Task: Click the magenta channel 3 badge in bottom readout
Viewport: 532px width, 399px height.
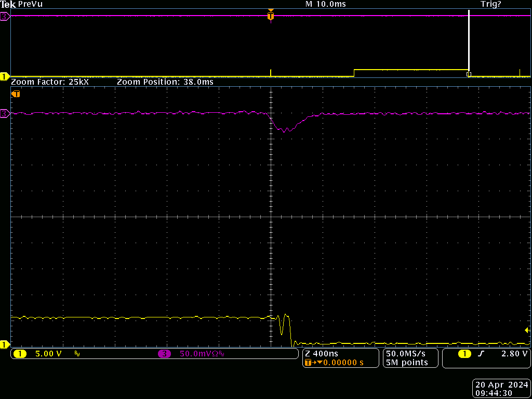Action: [x=164, y=354]
